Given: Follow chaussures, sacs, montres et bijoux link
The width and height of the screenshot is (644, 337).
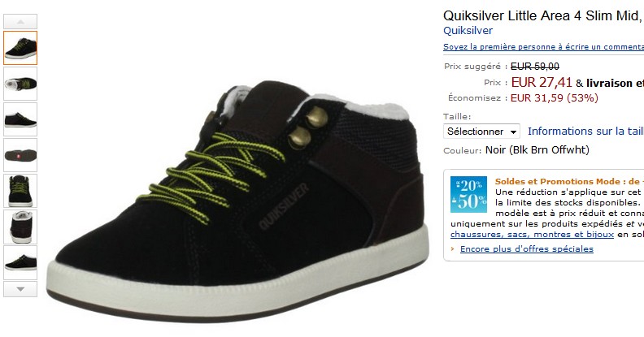Looking at the screenshot, I should (532, 235).
